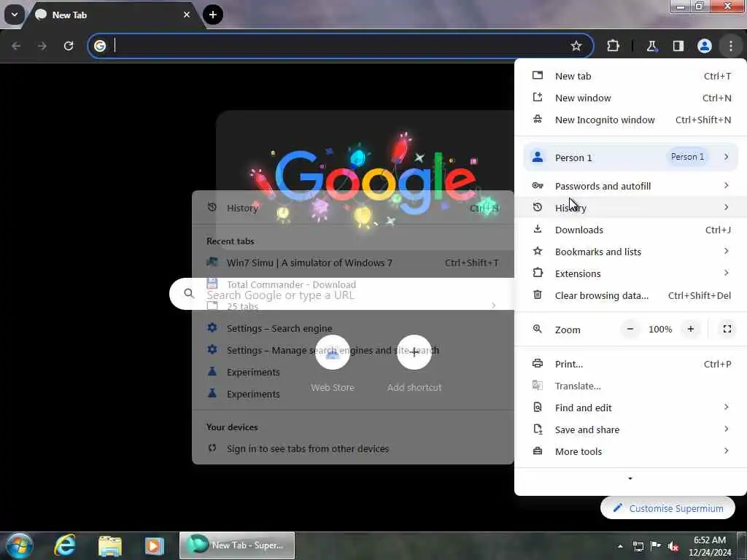Click the Person 1 badge chip
The height and width of the screenshot is (560, 747).
687,157
